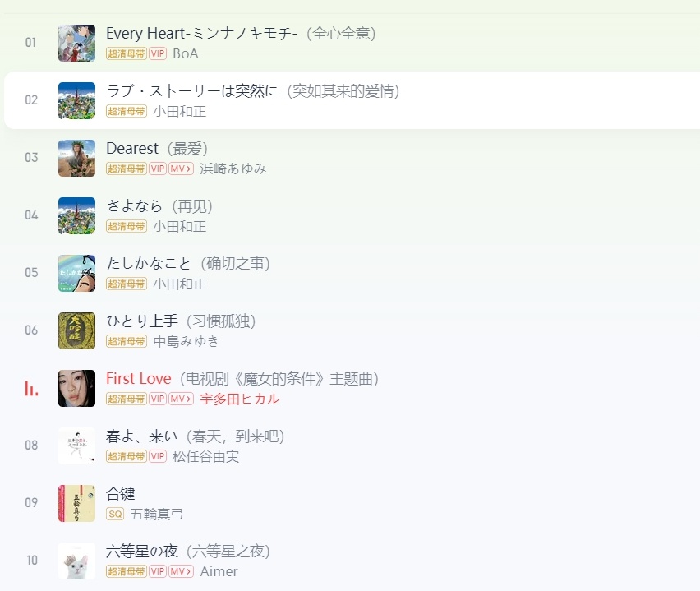This screenshot has height=591, width=700.
Task: Click white cat album cover of 六等星の夜
Action: (x=76, y=561)
